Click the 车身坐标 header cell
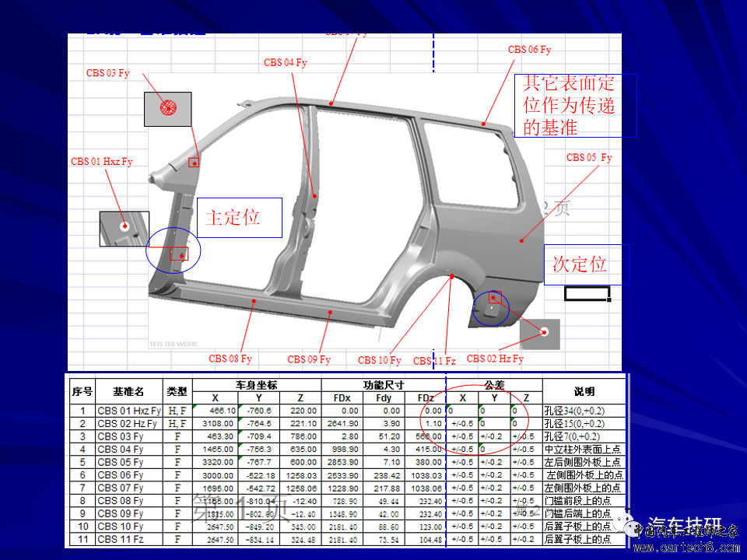Viewport: 747px width, 560px height. pyautogui.click(x=256, y=385)
